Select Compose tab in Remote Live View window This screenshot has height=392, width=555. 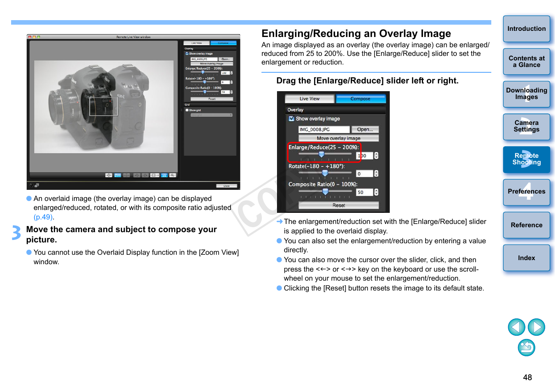click(223, 43)
